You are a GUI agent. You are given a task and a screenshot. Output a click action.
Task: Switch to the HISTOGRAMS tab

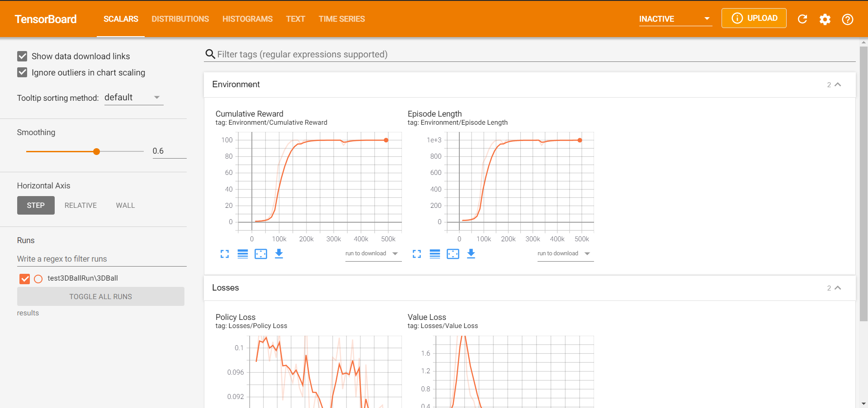[247, 19]
